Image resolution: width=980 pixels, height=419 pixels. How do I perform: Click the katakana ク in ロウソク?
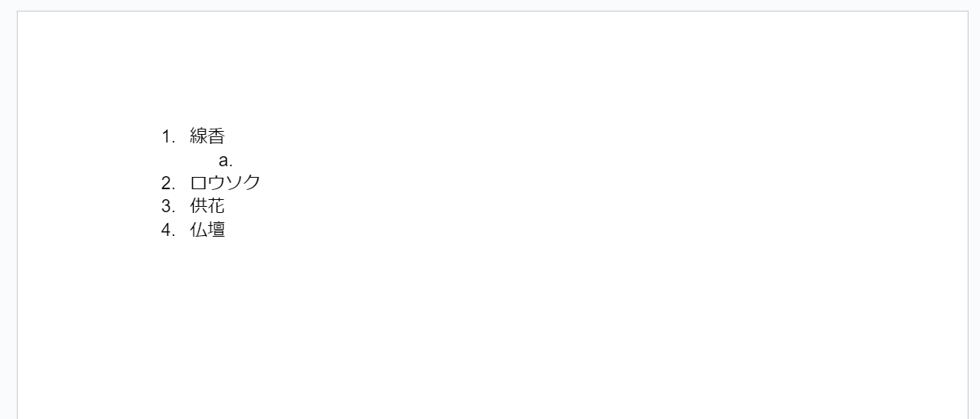coord(252,183)
